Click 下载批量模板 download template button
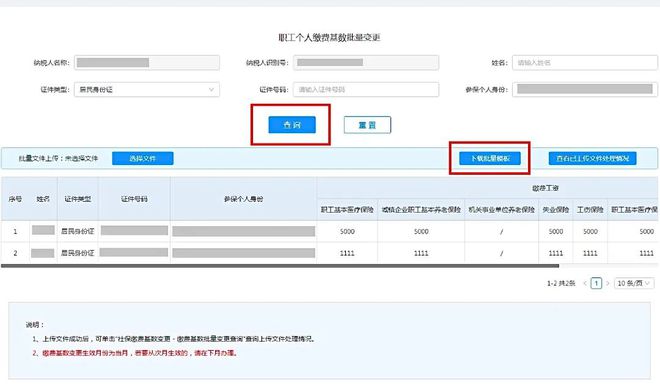Viewport: 660px width, 385px height. 490,158
